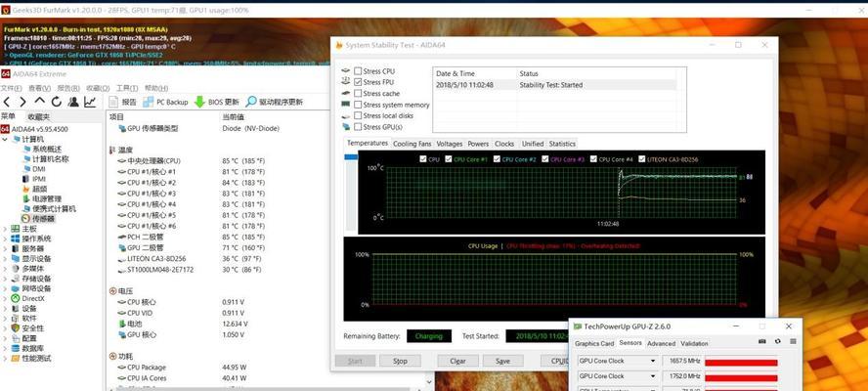Viewport: 868px width, 391px height.
Task: Toggle CPU Core #1 graph legend checkbox
Action: [449, 159]
